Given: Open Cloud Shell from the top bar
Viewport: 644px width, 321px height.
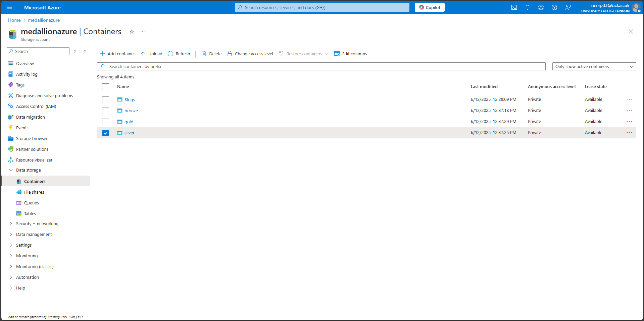Looking at the screenshot, I should (514, 7).
